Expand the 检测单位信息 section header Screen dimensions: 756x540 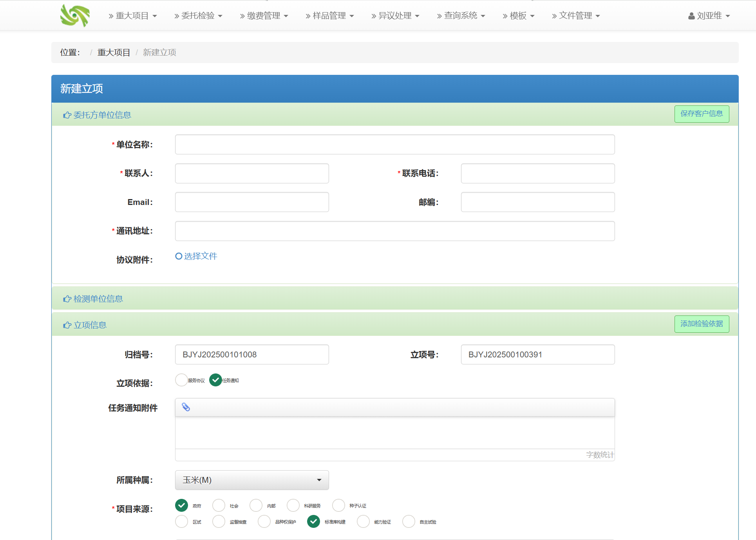coord(395,298)
